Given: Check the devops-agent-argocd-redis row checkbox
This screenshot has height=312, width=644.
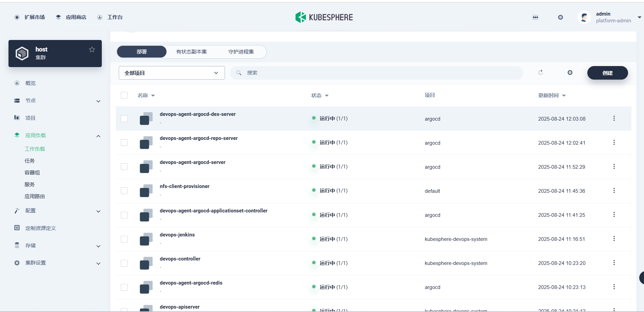Looking at the screenshot, I should [x=124, y=287].
